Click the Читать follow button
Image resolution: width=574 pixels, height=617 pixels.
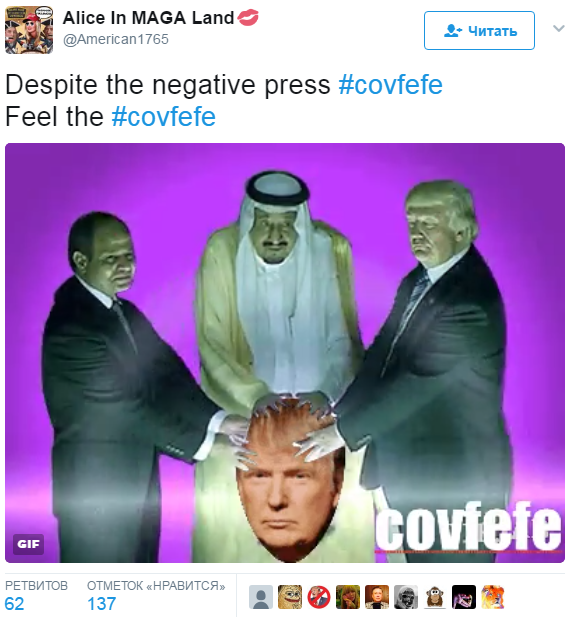(479, 30)
